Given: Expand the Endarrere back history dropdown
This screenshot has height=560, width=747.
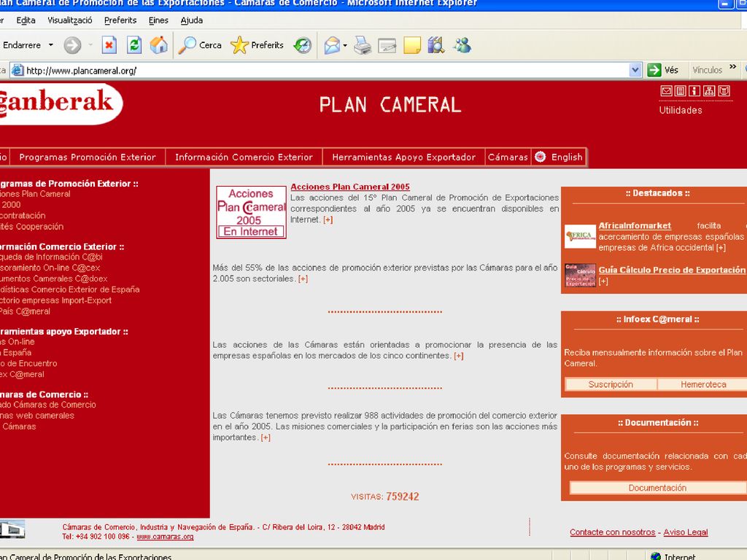Looking at the screenshot, I should [x=51, y=45].
